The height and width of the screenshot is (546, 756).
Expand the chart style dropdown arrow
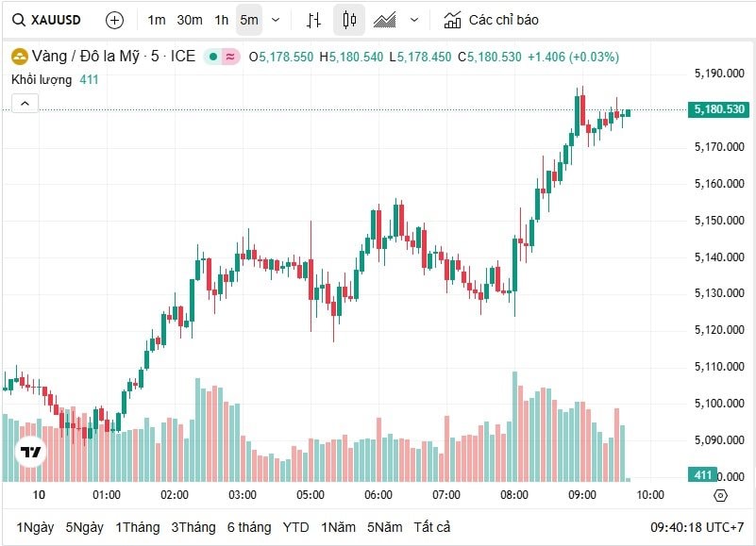414,20
